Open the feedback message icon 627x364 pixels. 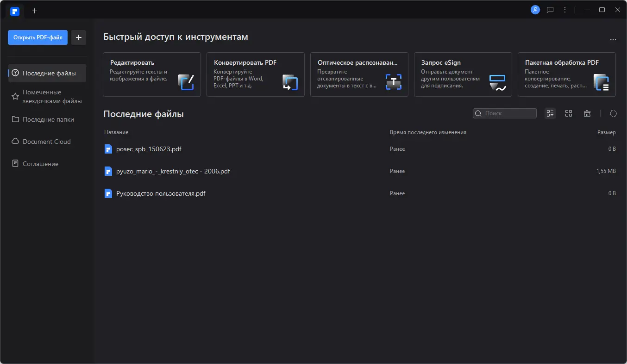pyautogui.click(x=550, y=10)
